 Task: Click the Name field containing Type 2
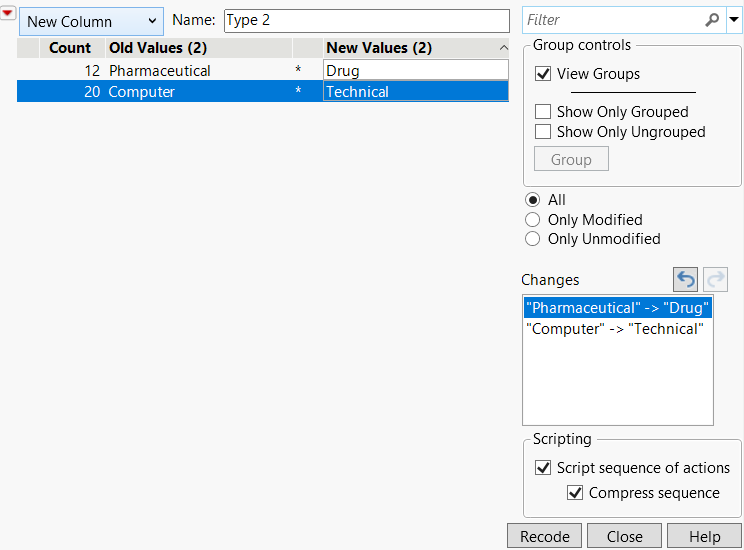pos(366,21)
